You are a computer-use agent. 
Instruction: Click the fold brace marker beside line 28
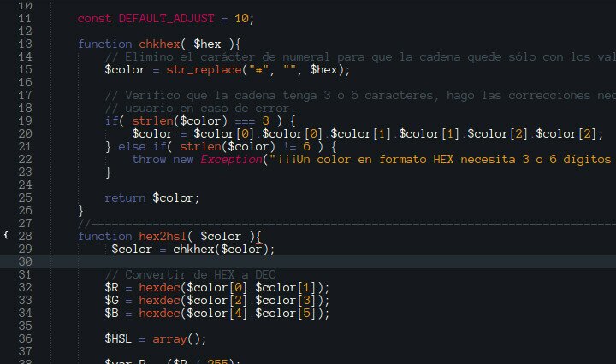click(6, 235)
